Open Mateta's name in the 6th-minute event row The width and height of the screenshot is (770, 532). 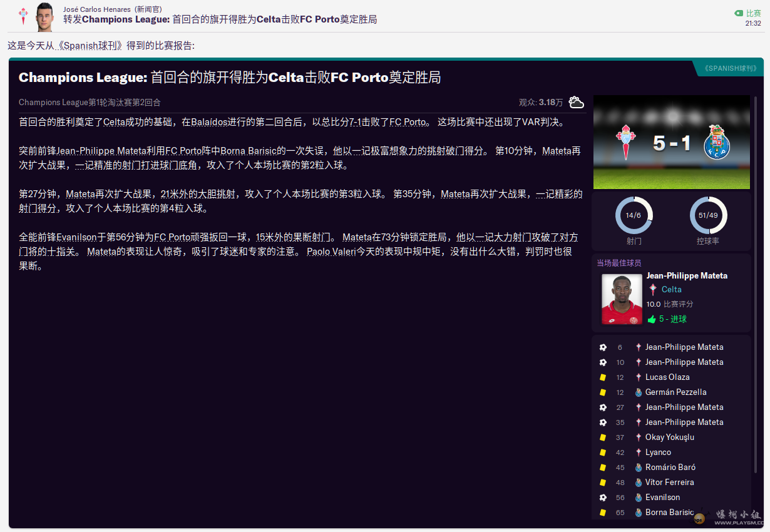point(684,347)
